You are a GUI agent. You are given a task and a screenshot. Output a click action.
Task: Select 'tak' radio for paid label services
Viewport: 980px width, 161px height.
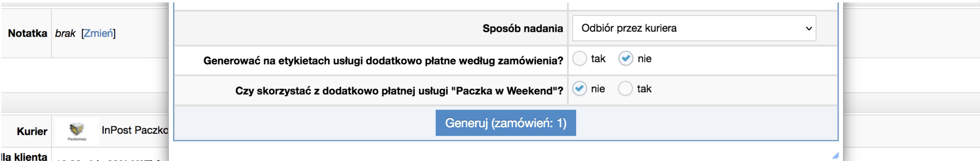(579, 59)
